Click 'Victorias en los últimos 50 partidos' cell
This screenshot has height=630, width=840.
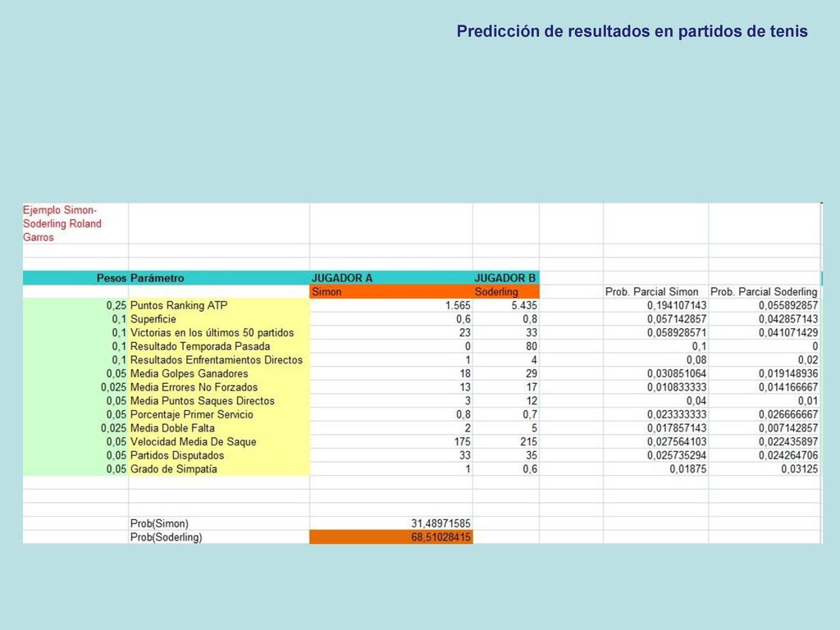(219, 333)
